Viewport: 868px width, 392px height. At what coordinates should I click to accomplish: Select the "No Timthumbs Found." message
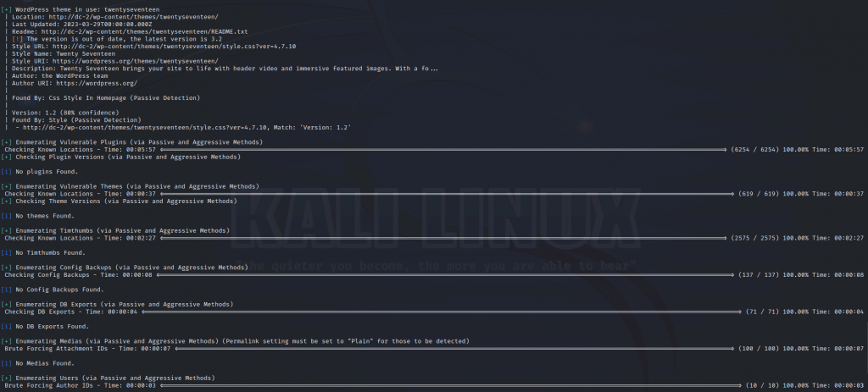50,252
